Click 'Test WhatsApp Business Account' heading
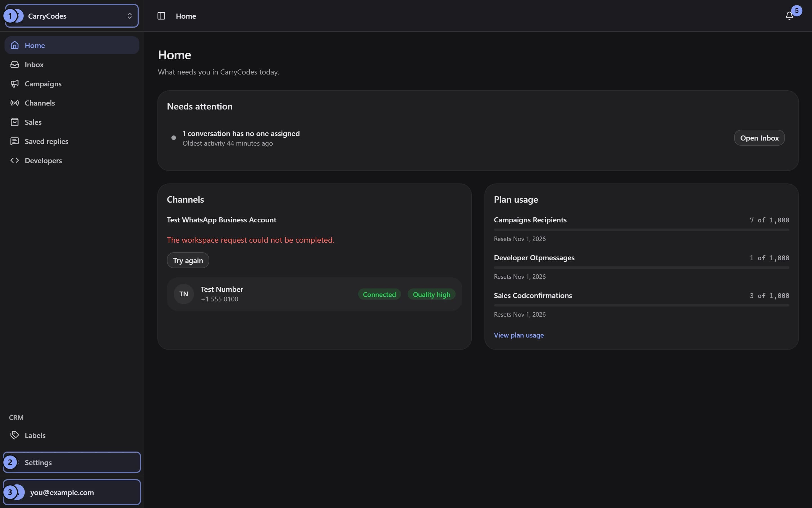Image resolution: width=812 pixels, height=508 pixels. 221,220
